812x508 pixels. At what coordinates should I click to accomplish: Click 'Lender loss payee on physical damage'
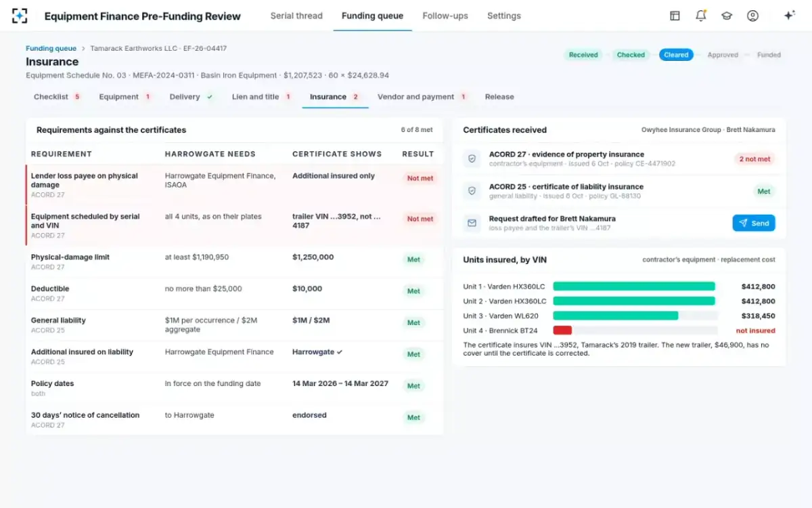pos(85,180)
